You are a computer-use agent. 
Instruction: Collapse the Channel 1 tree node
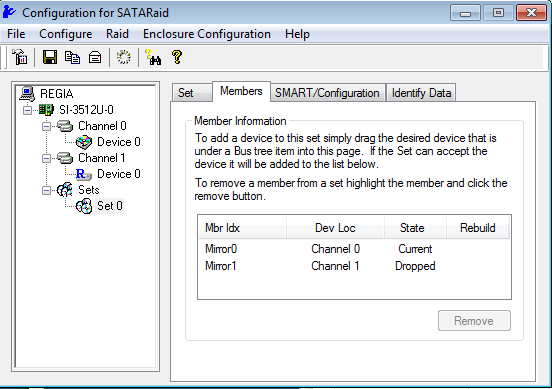46,158
